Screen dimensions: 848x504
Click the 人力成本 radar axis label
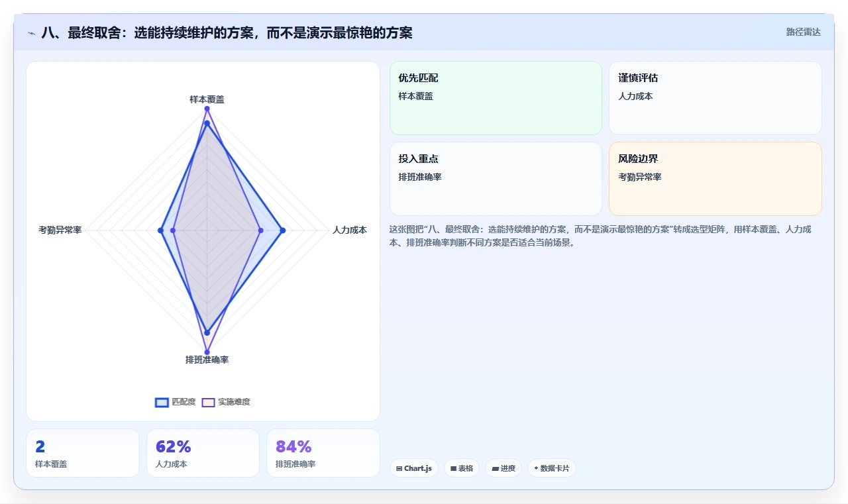point(350,230)
